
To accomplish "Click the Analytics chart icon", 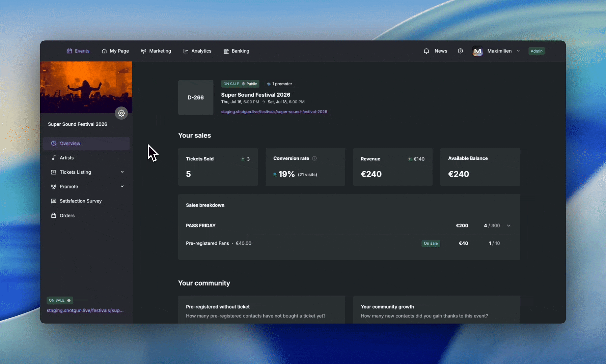I will click(186, 51).
